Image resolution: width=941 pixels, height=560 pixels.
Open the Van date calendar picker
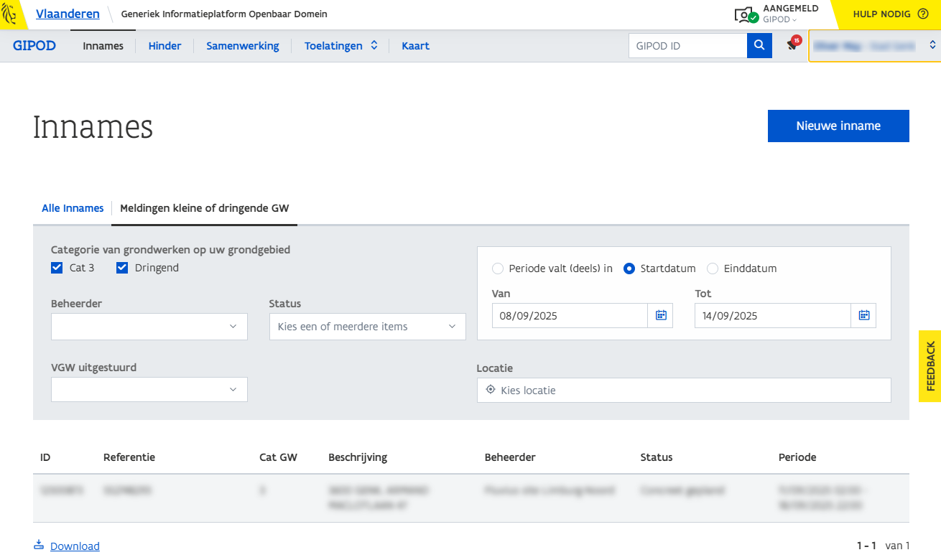660,315
